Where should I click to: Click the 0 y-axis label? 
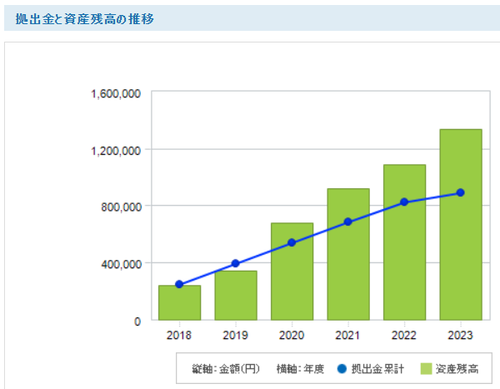point(137,322)
